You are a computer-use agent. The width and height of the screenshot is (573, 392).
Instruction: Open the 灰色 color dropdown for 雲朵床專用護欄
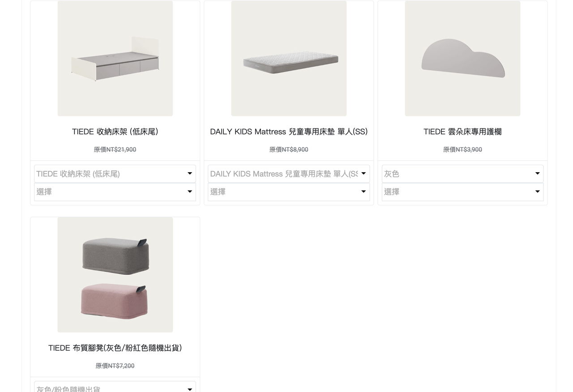(462, 174)
